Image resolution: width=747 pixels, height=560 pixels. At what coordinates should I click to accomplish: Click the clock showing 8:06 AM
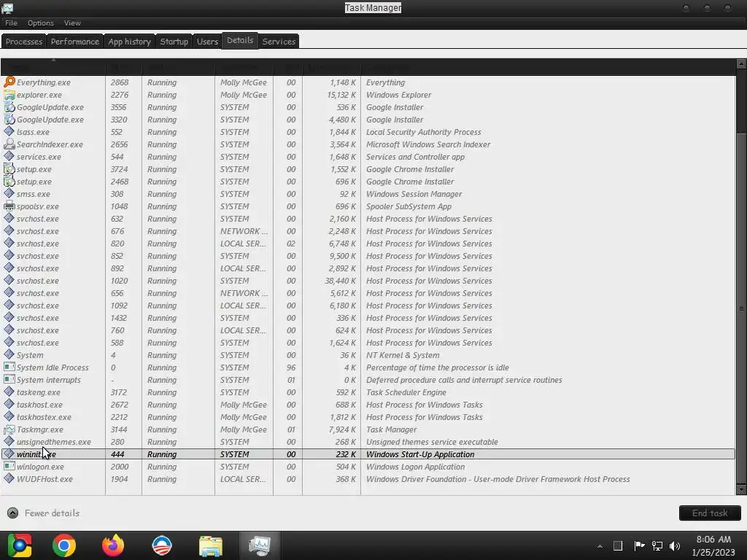click(x=713, y=540)
